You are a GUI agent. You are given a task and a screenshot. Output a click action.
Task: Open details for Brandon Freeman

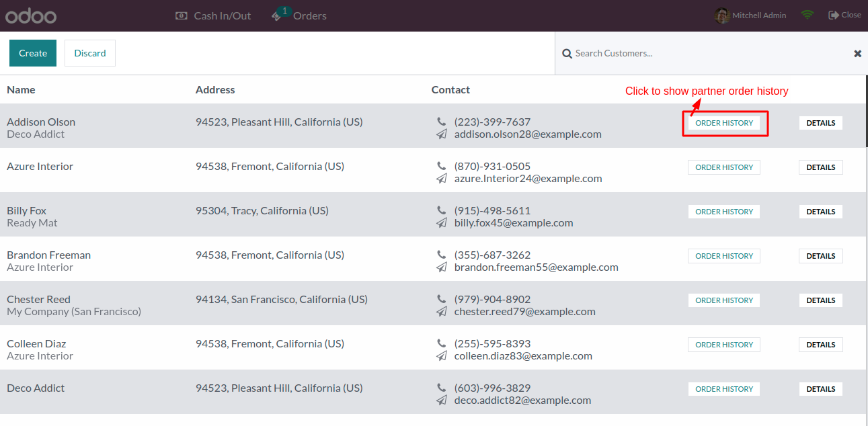821,256
